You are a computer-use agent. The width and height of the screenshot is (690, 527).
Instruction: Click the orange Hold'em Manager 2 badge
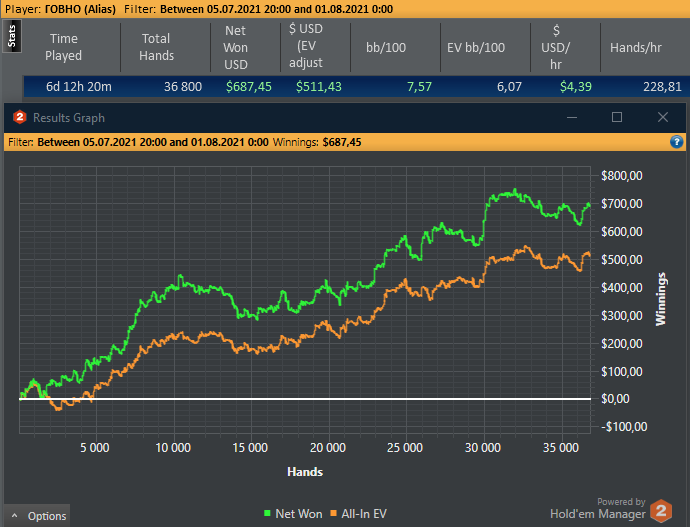pos(661,511)
